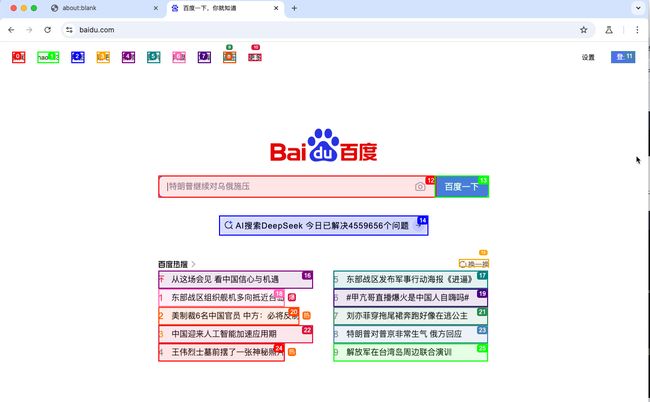
Task: Open hot search 从这场会见 看中国信心与机遇
Action: point(235,279)
